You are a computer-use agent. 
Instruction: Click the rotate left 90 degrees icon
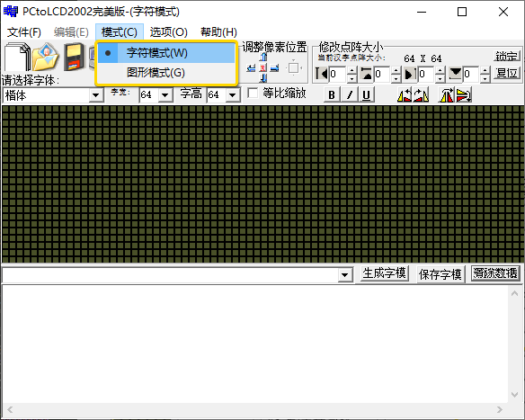[x=405, y=95]
